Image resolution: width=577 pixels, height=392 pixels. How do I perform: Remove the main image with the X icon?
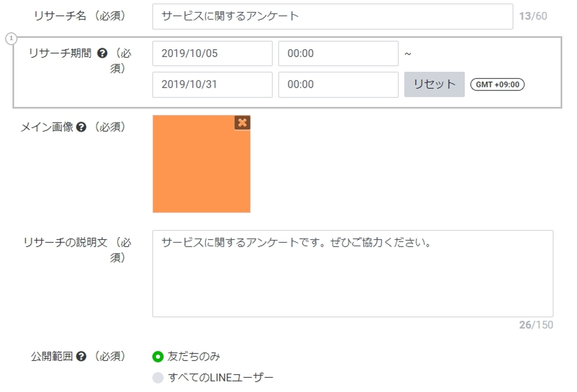point(242,123)
